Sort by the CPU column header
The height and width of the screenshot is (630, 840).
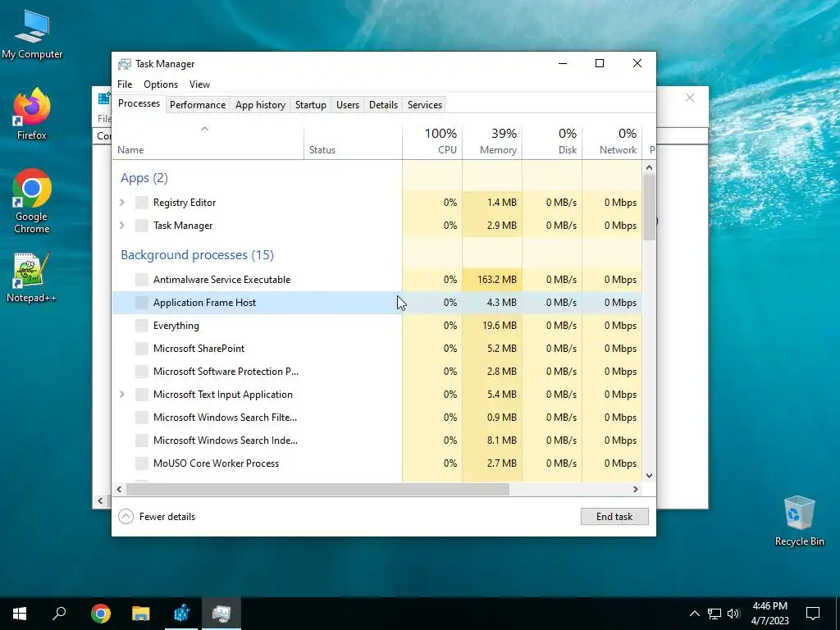(432, 141)
